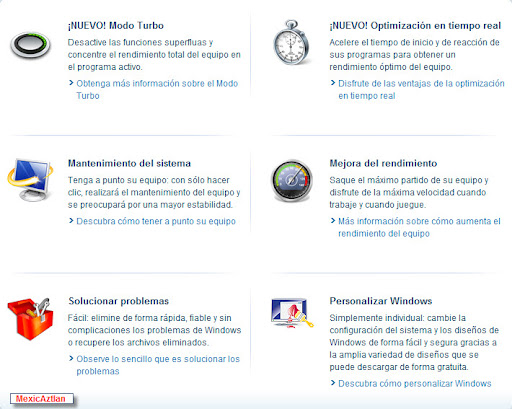Click the Modo Turbo round button icon

30,45
